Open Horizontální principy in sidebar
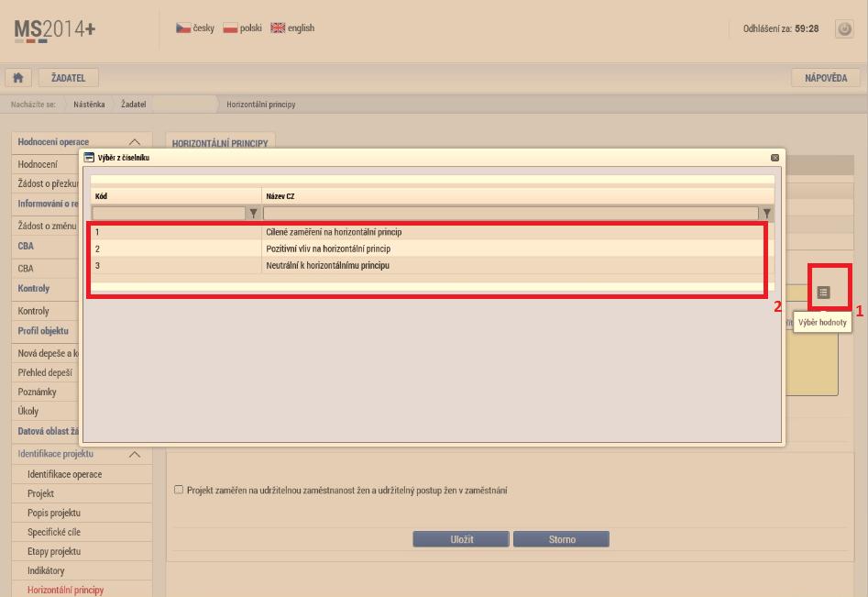Viewport: 868px width, 597px height. (x=65, y=590)
